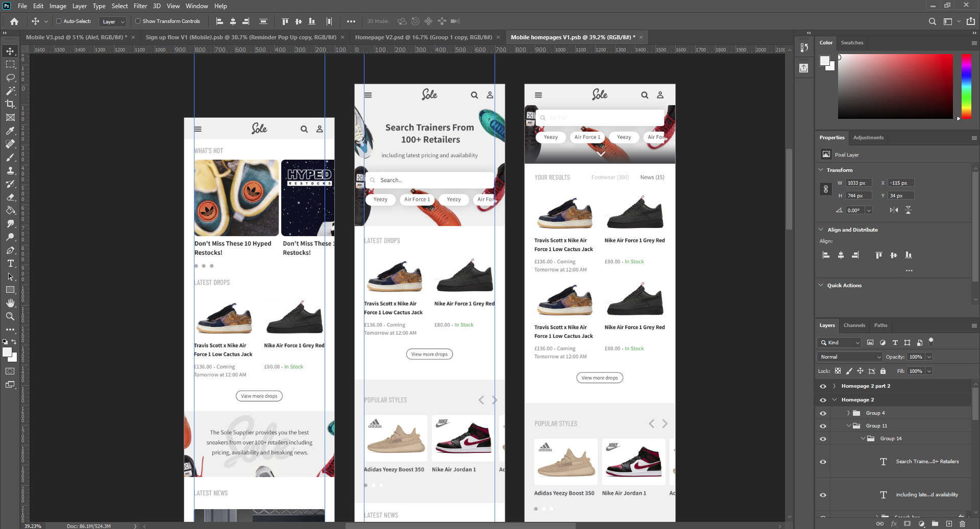Toggle the width-height link constraint
The image size is (980, 529).
pos(826,189)
